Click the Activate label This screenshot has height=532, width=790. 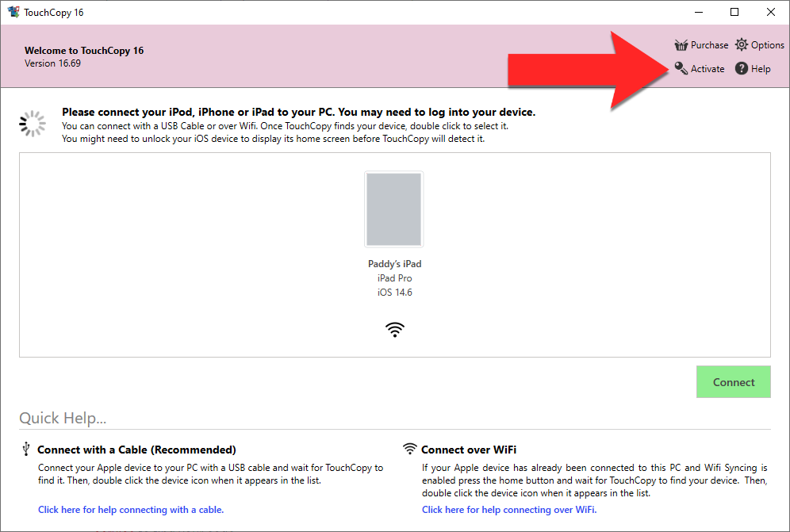click(708, 68)
